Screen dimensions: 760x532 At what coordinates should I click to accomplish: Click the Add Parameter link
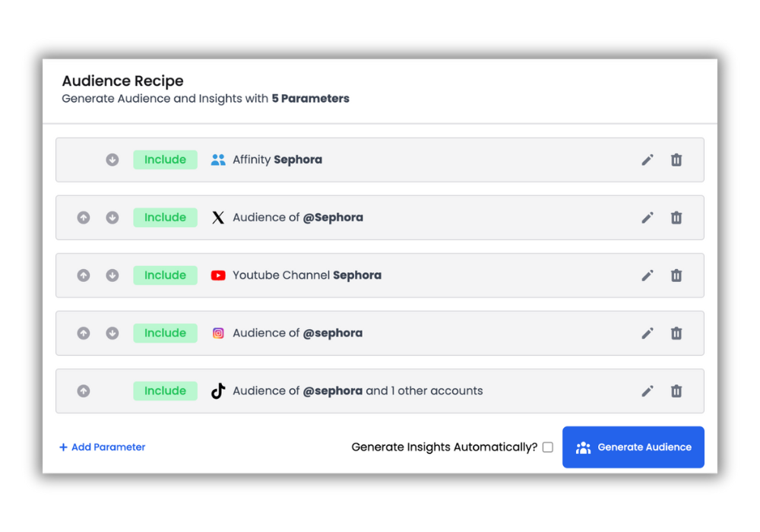103,447
